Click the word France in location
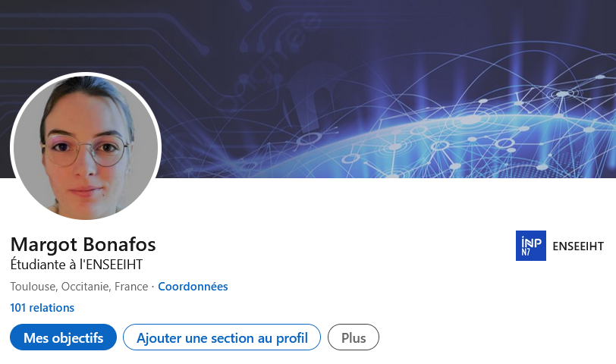 click(131, 287)
